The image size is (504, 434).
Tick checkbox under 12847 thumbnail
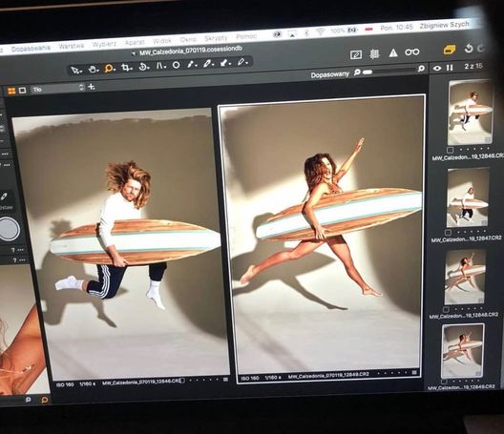click(448, 232)
